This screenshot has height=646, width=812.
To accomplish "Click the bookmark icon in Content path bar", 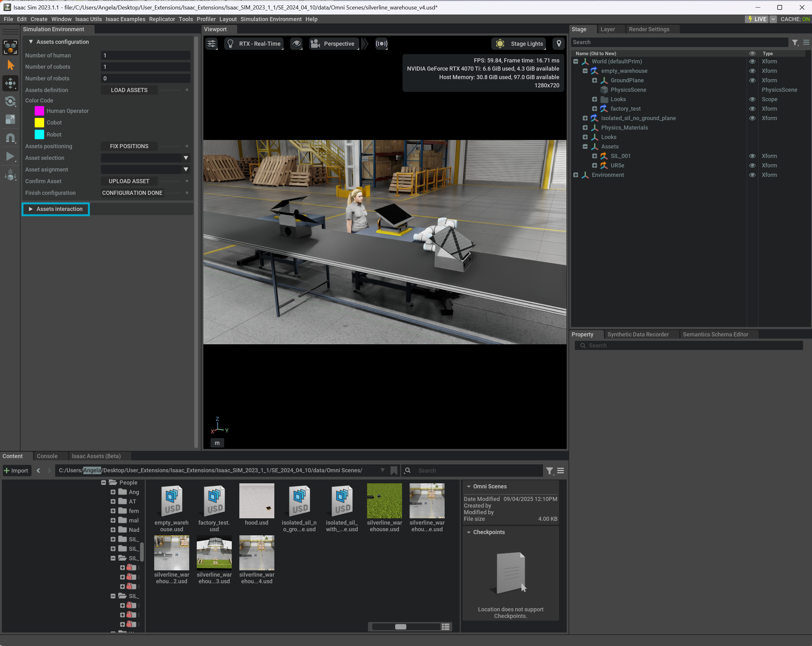I will pyautogui.click(x=394, y=470).
